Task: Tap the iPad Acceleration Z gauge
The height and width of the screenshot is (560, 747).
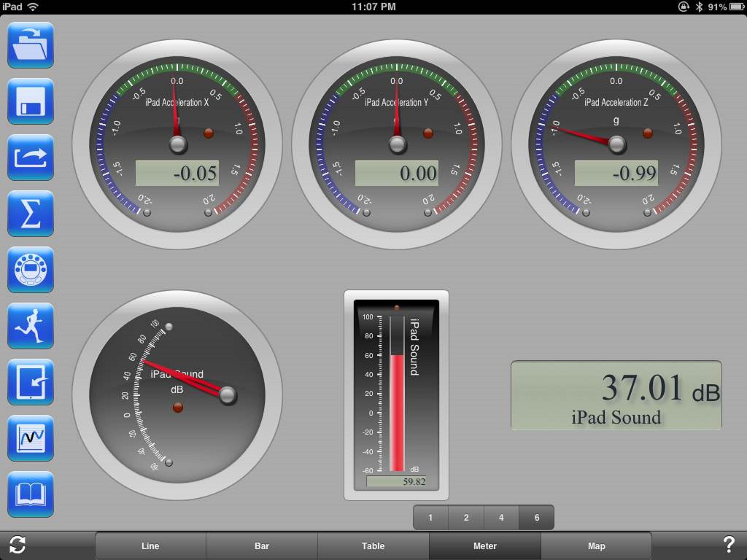Action: point(617,144)
